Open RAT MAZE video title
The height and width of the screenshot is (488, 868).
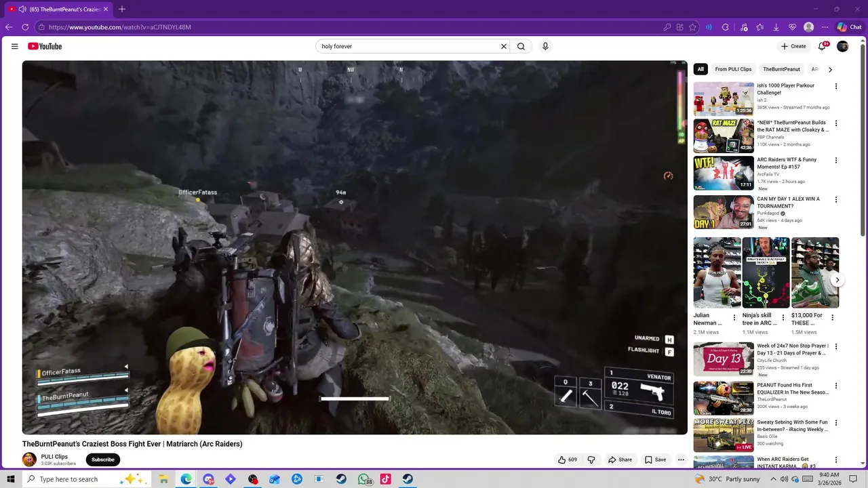click(x=793, y=126)
